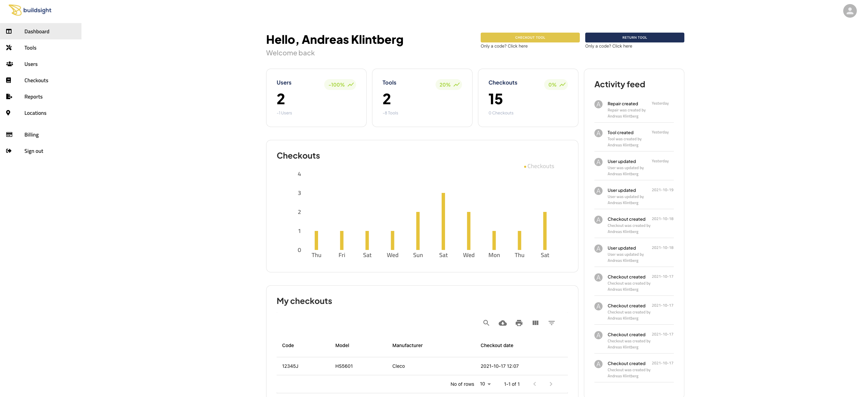Go to previous page of checkouts table

[x=535, y=384]
